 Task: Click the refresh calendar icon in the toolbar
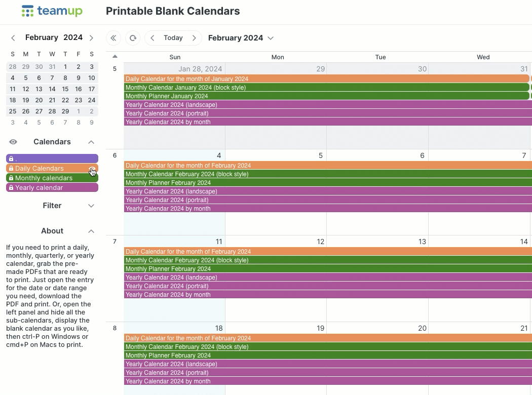tap(132, 38)
